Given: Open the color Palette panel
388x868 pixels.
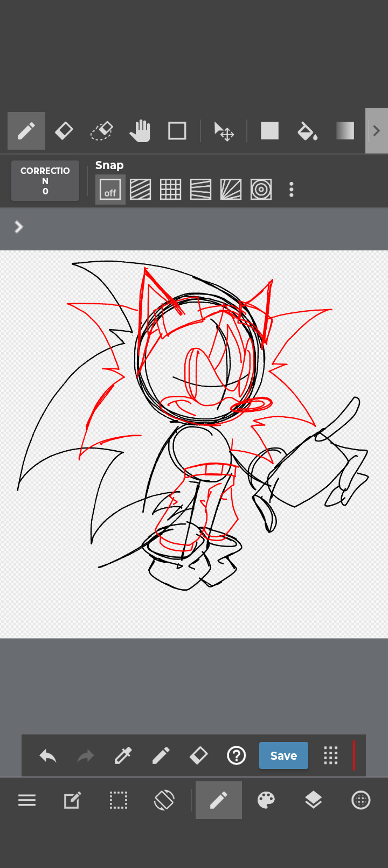Looking at the screenshot, I should coord(266,801).
